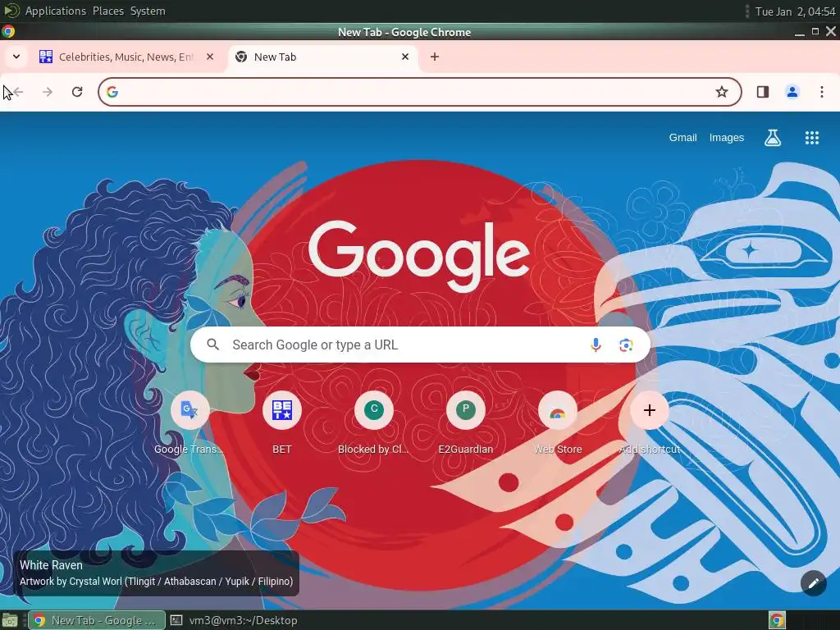840x630 pixels.
Task: Go back using the back arrow
Action: (x=18, y=92)
